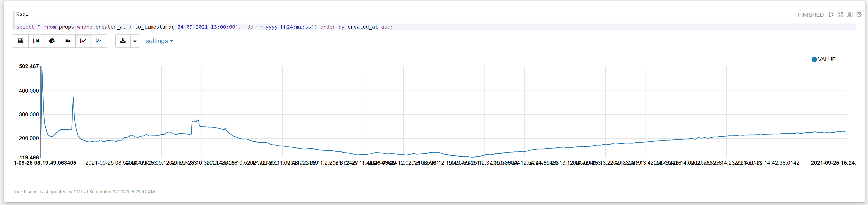Image resolution: width=868 pixels, height=205 pixels.
Task: Select the bar chart visualization
Action: coord(36,41)
